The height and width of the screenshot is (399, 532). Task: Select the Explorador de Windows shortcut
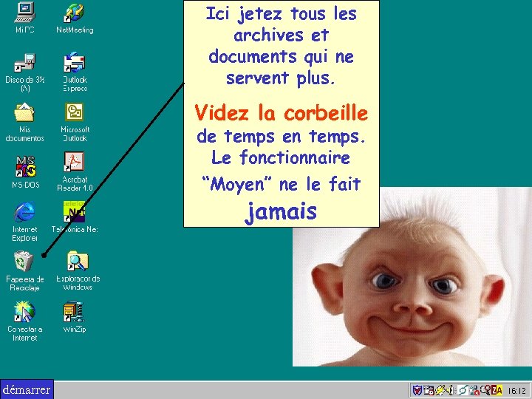78,261
